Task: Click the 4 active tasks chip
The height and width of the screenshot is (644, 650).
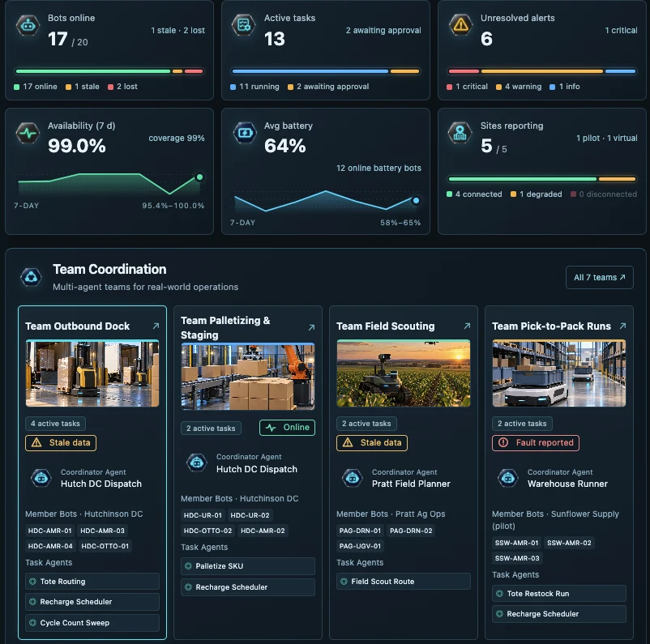Action: coord(56,424)
